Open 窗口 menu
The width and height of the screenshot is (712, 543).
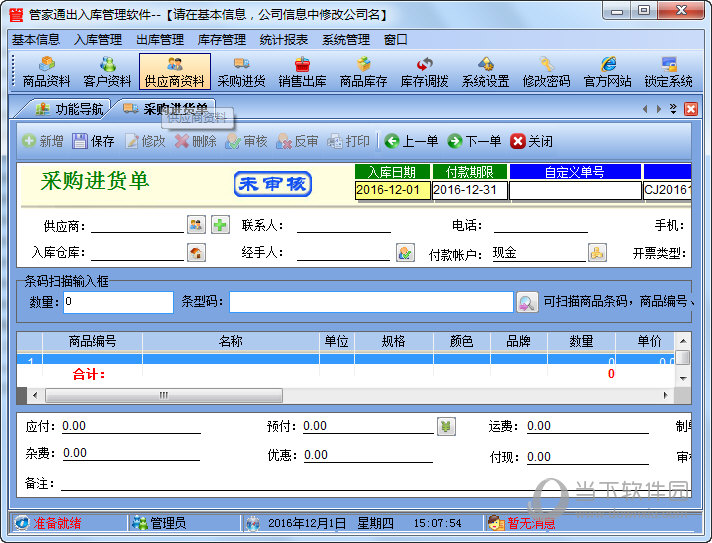tap(396, 40)
